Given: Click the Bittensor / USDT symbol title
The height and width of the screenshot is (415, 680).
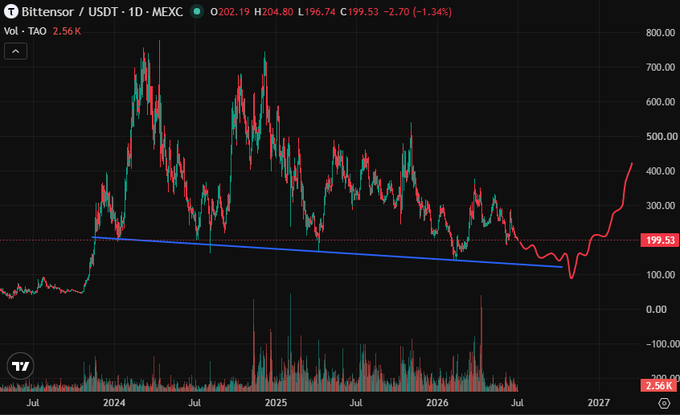Looking at the screenshot, I should click(x=102, y=12).
